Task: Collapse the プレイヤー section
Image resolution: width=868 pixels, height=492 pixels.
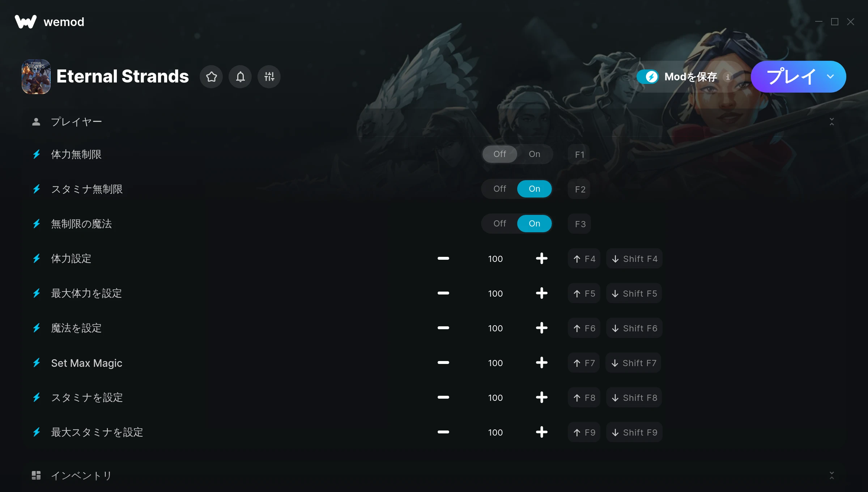Action: click(832, 122)
